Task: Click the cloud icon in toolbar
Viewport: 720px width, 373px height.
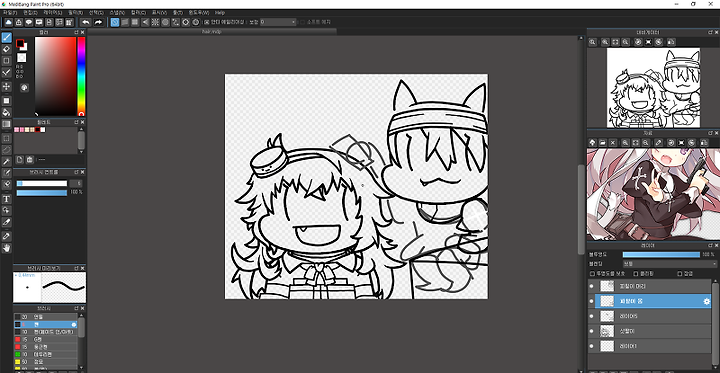Action: (x=8, y=22)
